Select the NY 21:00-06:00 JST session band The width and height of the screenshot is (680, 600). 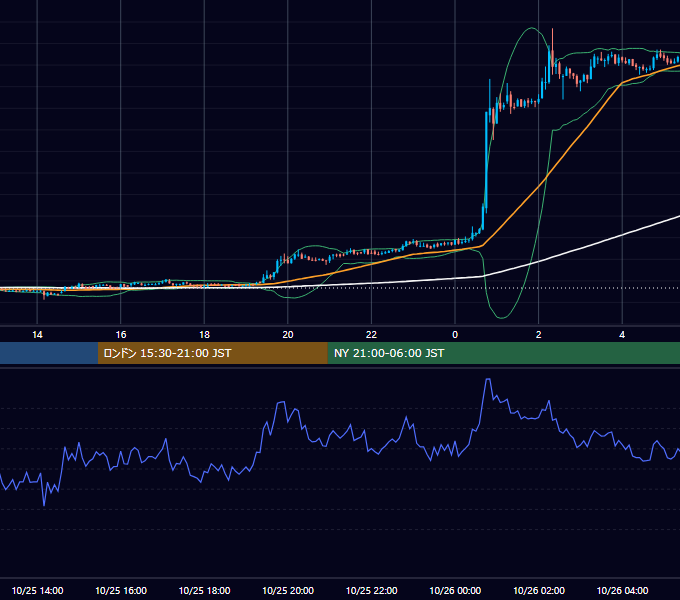point(503,353)
